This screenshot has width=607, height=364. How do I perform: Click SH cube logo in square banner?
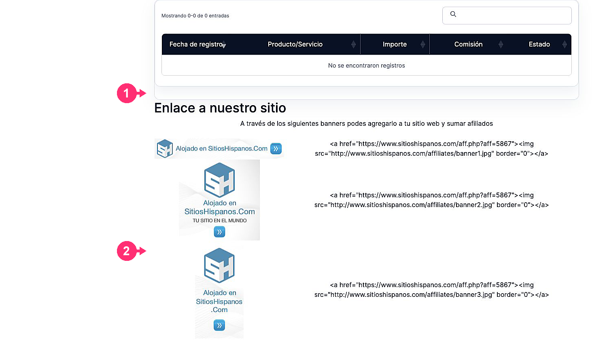pos(219,180)
